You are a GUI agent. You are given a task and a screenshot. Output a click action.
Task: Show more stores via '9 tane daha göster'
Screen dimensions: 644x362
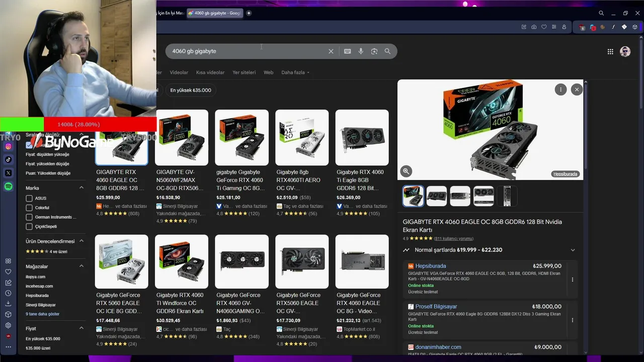[43, 314]
